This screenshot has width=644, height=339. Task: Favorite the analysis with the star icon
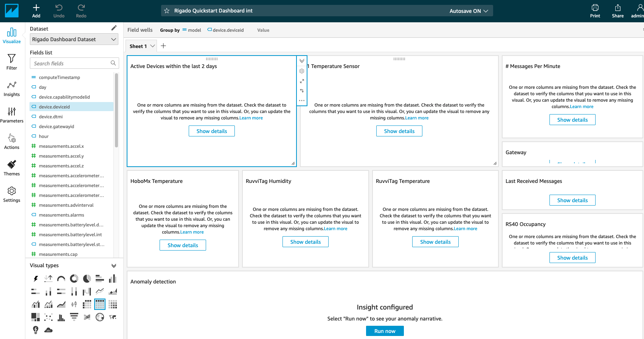click(167, 11)
